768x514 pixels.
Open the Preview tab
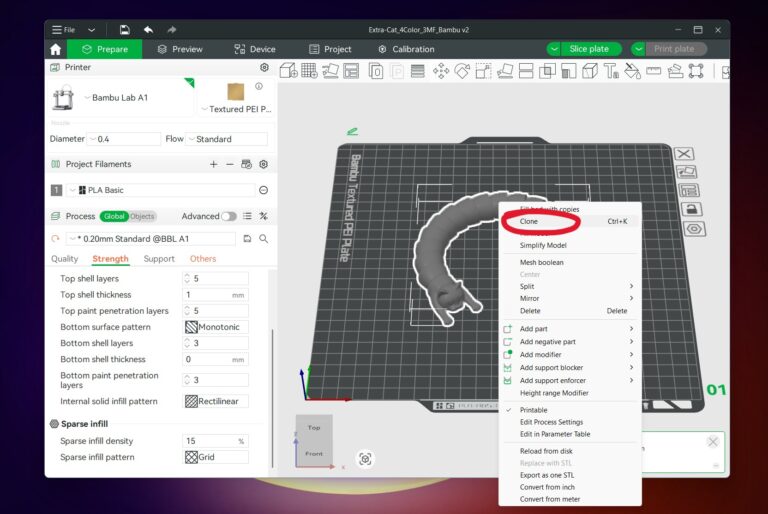(x=180, y=49)
